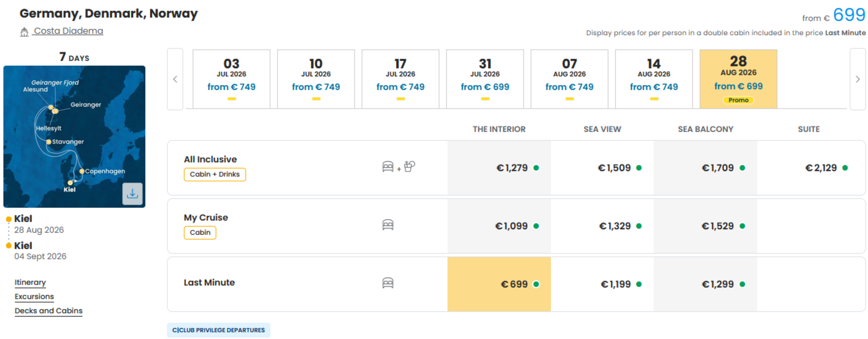Click the SUITE column header
The image size is (868, 339).
[x=809, y=129]
